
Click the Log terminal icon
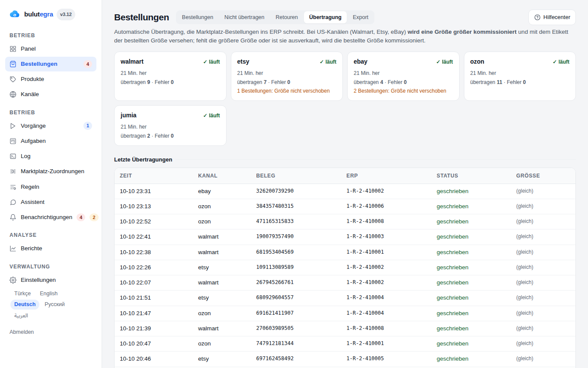(x=13, y=156)
